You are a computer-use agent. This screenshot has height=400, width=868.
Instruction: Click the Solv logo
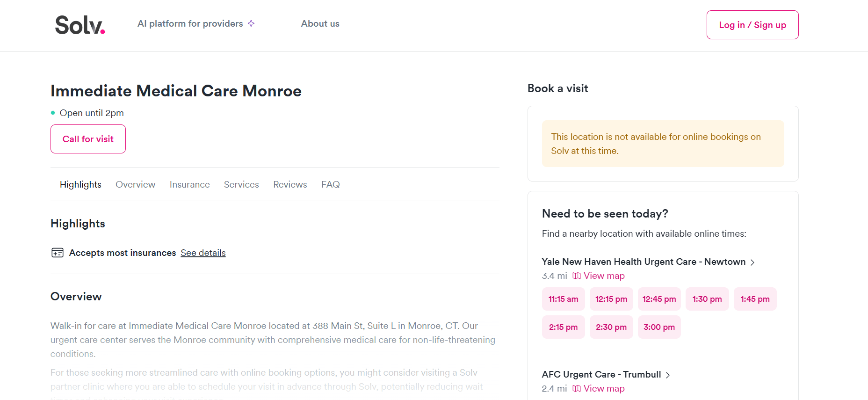coord(80,25)
